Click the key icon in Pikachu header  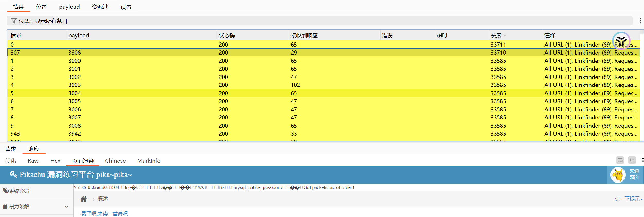click(x=13, y=175)
